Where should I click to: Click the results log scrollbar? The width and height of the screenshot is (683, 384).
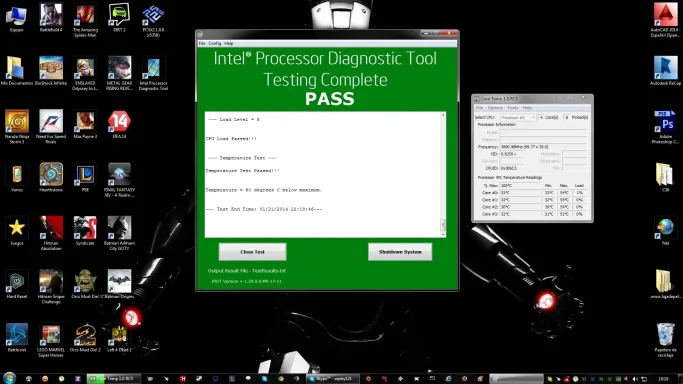tap(443, 174)
